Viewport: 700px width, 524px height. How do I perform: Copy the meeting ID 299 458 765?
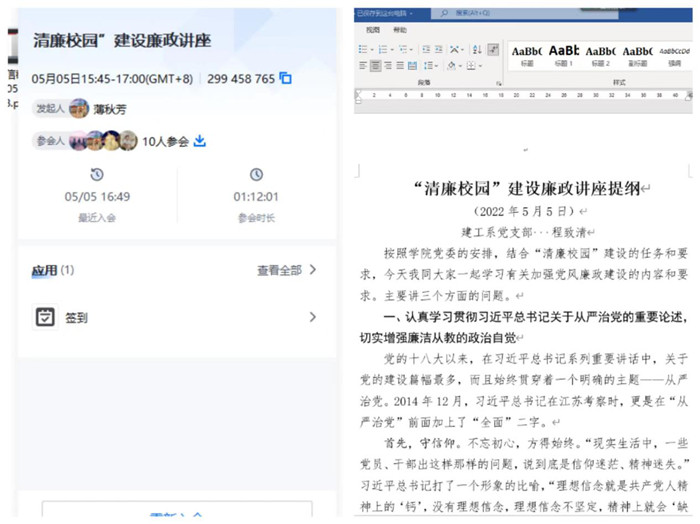click(286, 78)
